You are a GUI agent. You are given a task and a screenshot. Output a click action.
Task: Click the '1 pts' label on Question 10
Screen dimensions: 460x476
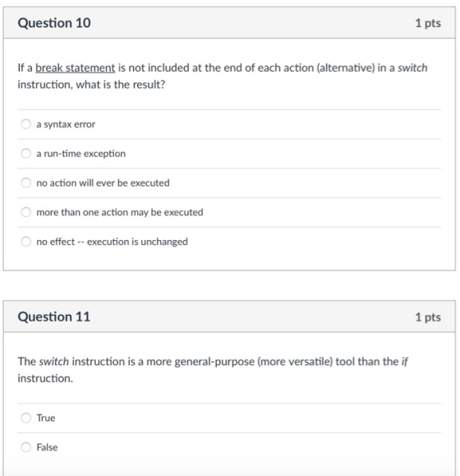[428, 23]
